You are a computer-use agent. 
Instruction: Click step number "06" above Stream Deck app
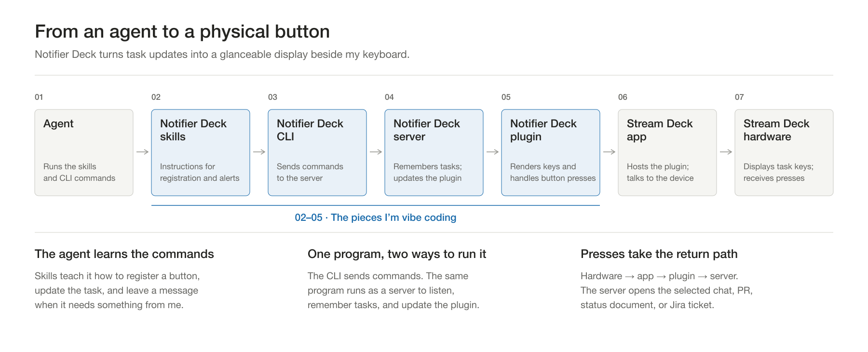(623, 97)
